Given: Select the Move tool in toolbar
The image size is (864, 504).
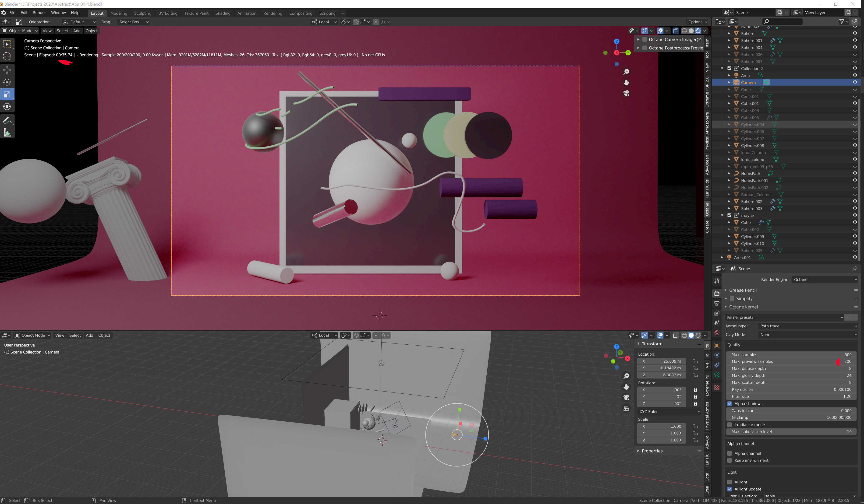Looking at the screenshot, I should click(x=7, y=70).
